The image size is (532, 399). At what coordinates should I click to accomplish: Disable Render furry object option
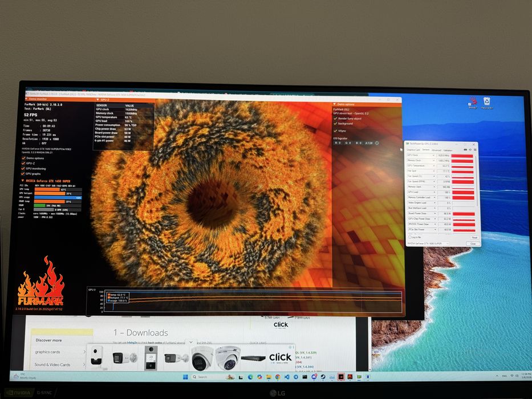335,119
